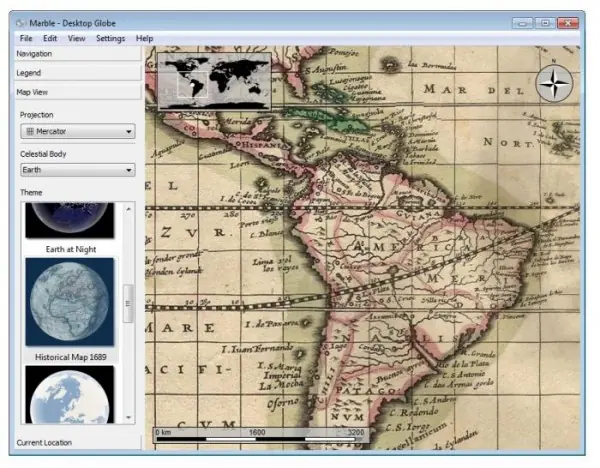Click the Mercator grid icon in Projection box
600x468 pixels.
pyautogui.click(x=30, y=131)
